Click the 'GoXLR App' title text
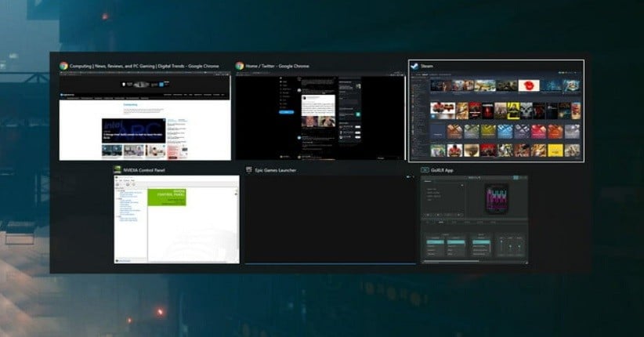Viewport: 644px width, 337px height. coord(443,170)
